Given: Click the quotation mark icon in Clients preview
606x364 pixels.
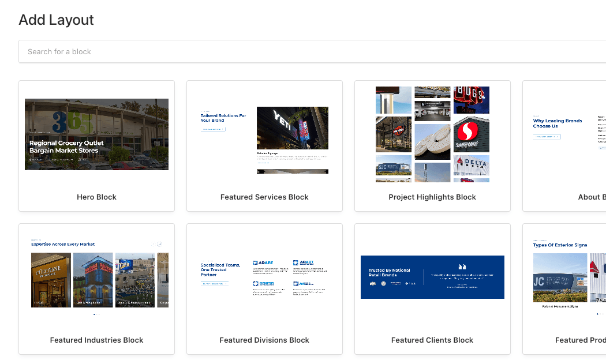Looking at the screenshot, I should 461,267.
